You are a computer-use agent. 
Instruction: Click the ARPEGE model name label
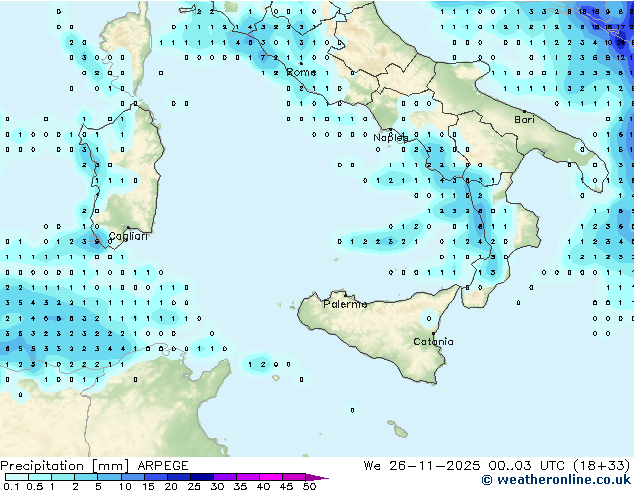[163, 466]
